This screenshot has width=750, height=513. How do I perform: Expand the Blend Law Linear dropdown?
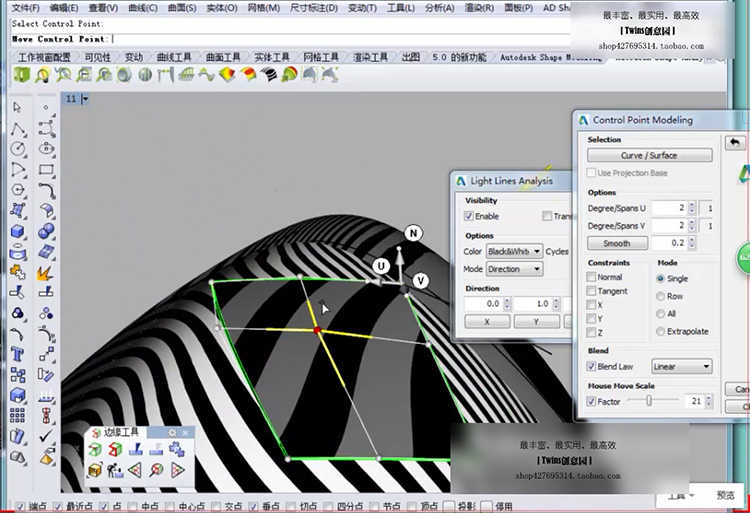click(x=681, y=367)
